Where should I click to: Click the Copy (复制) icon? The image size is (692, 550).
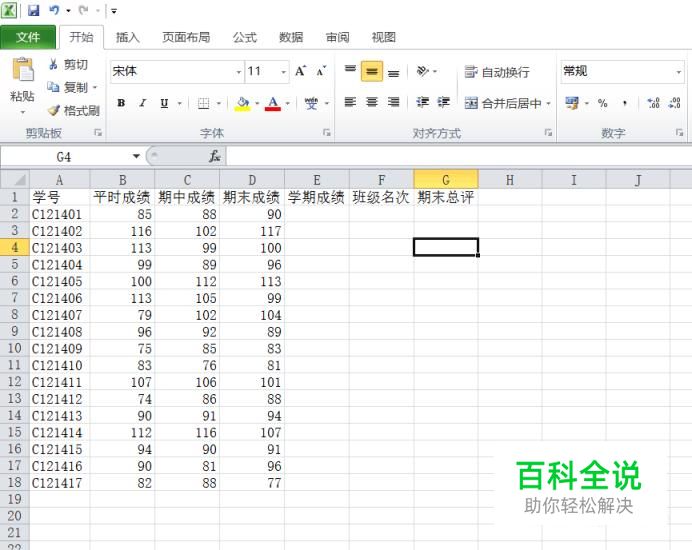pos(53,87)
